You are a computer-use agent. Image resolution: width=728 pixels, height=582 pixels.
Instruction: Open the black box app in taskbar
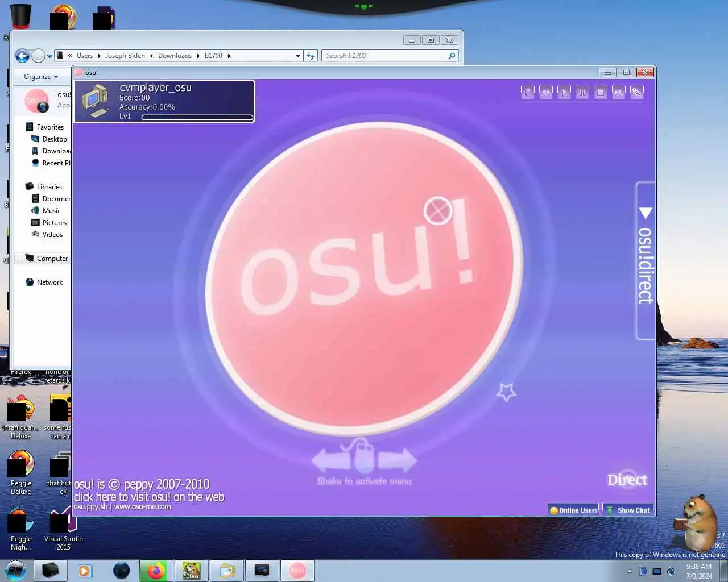[50, 571]
